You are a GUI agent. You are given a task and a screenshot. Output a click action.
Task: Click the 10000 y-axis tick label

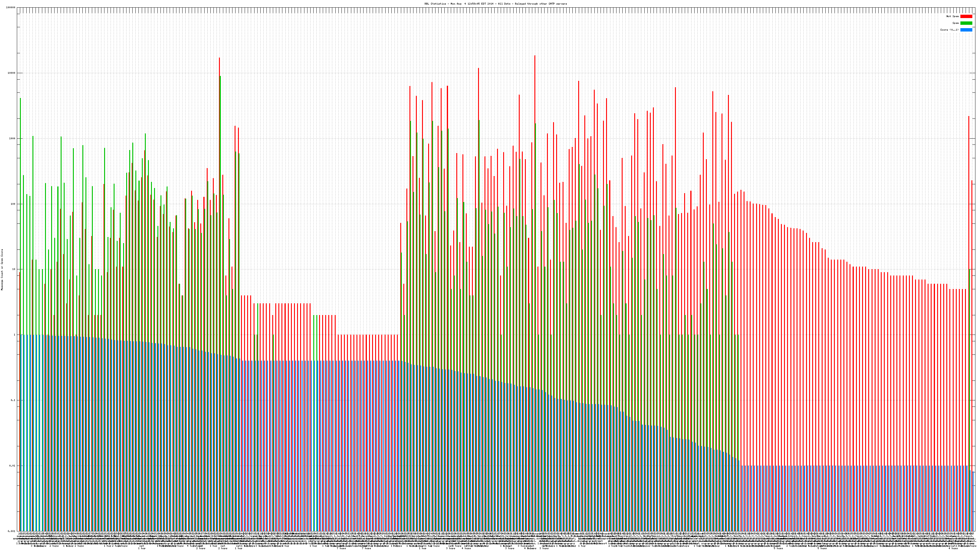[x=12, y=73]
